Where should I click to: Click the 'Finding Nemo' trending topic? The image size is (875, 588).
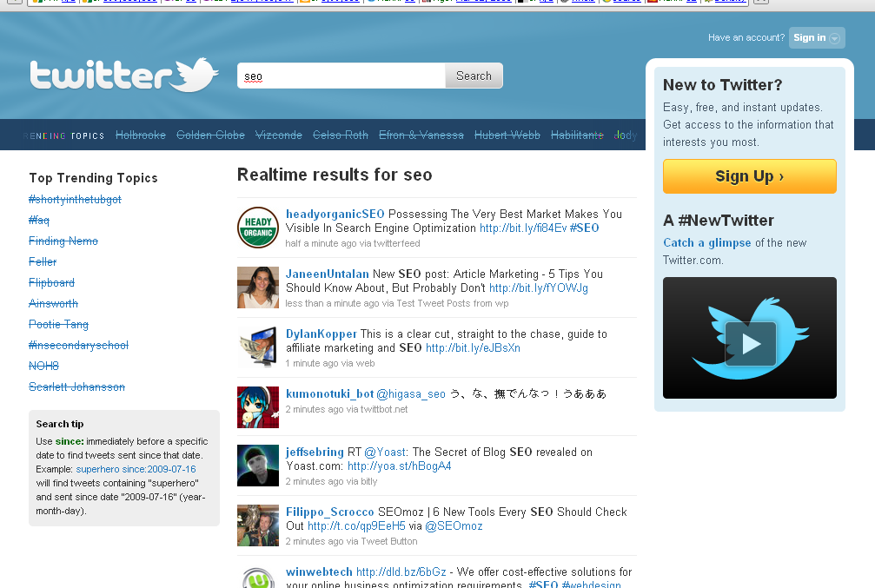63,241
